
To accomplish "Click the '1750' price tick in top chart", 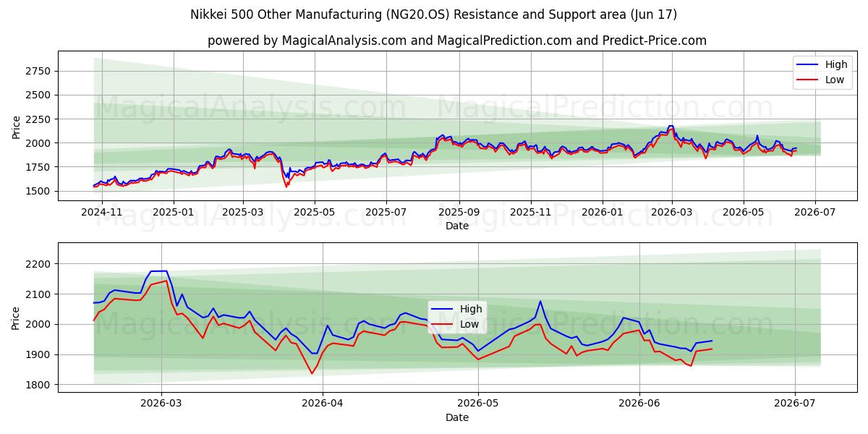I will (36, 167).
